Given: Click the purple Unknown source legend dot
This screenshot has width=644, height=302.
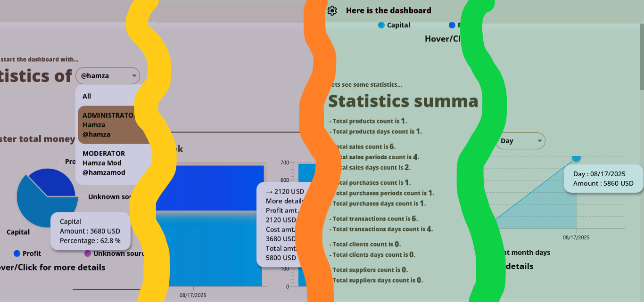Looking at the screenshot, I should [87, 253].
